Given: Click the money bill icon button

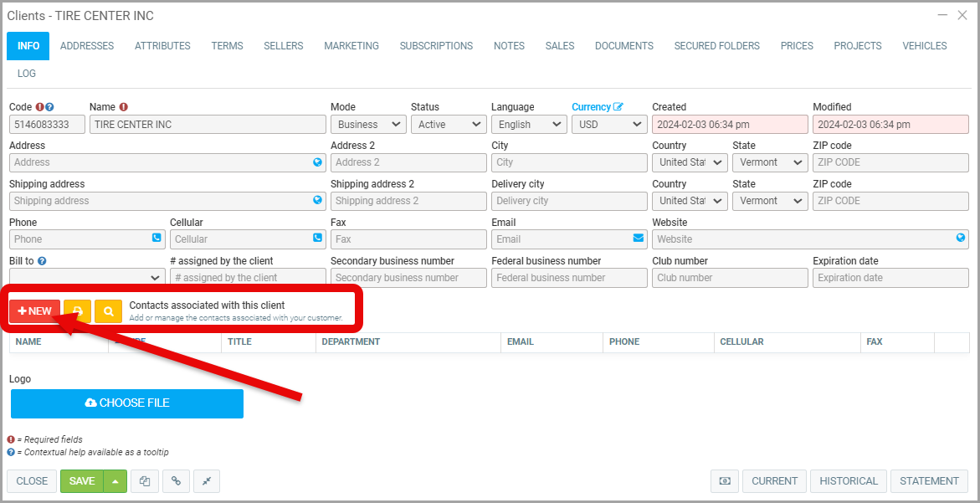Looking at the screenshot, I should (725, 481).
